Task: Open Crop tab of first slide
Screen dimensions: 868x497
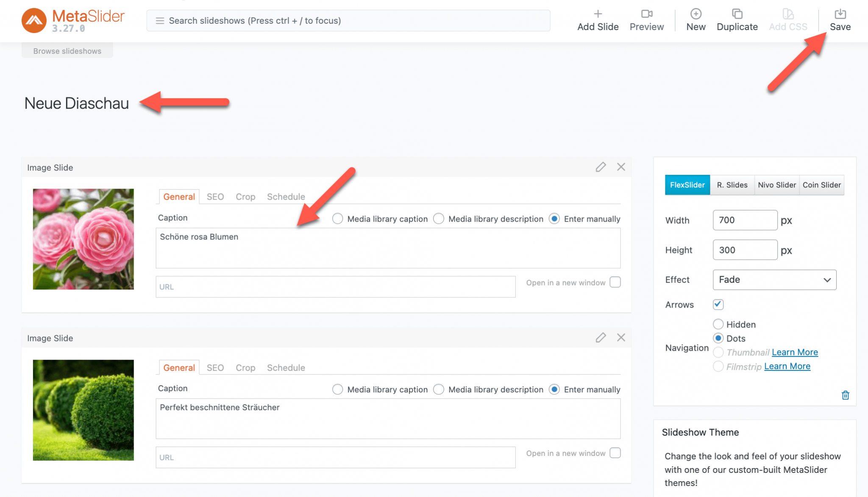Action: click(x=245, y=197)
